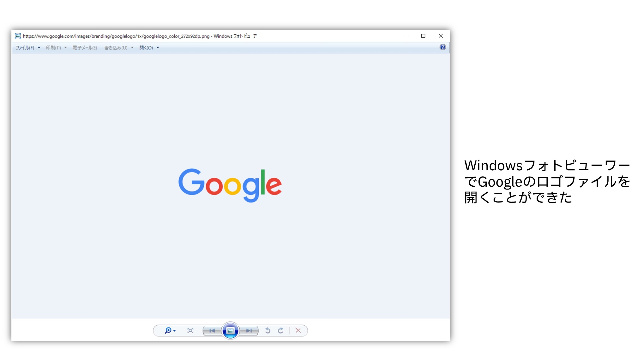Viewport: 644px width, 362px height.
Task: Click the actual size fit icon
Action: click(x=190, y=331)
